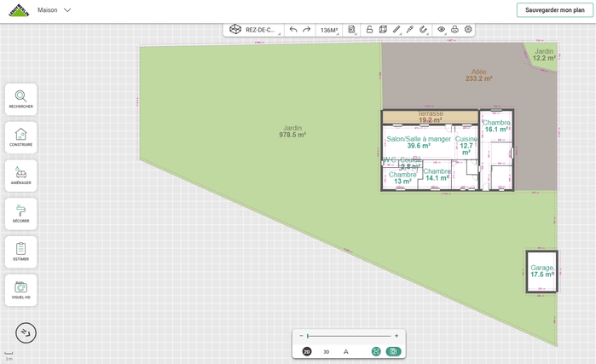Select the Aménager furniture tool
The width and height of the screenshot is (596, 364).
[20, 175]
